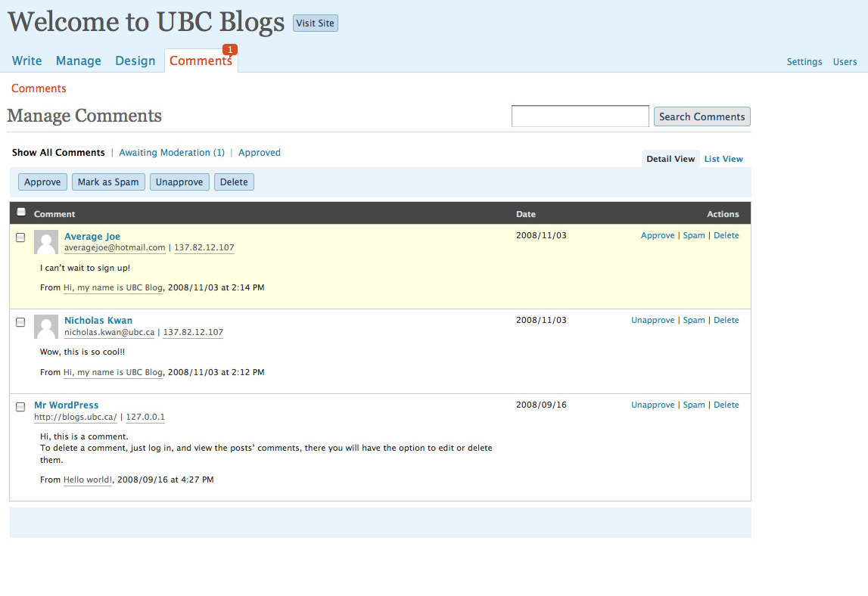
Task: Open the Comments tab
Action: [x=201, y=61]
